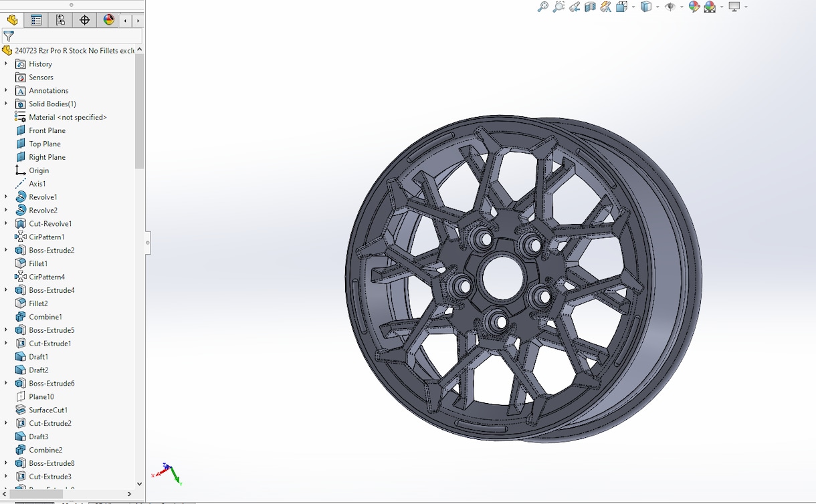Expand the Cut-Extrude2 feature
This screenshot has width=816, height=504.
coord(6,423)
